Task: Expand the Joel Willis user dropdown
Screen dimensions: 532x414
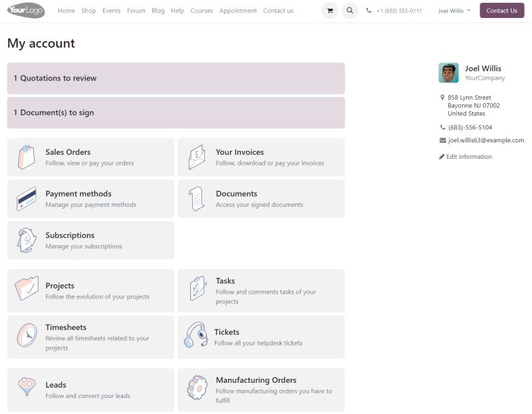Action: tap(454, 11)
